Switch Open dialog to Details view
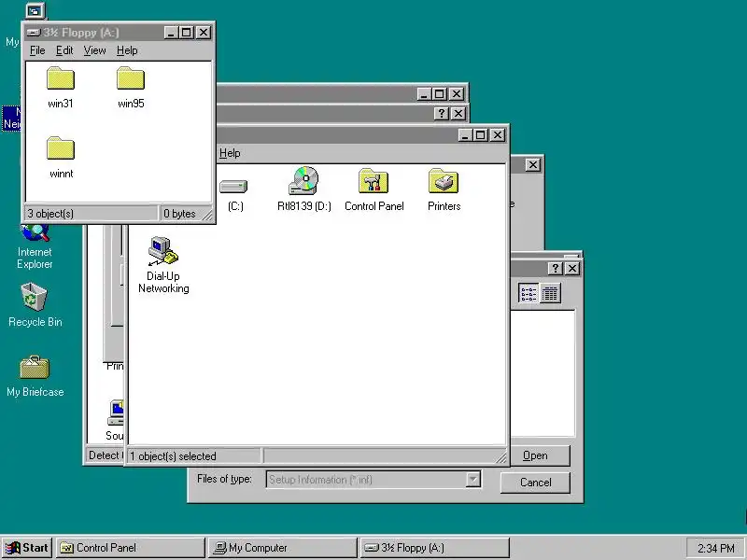Image resolution: width=747 pixels, height=560 pixels. pyautogui.click(x=550, y=293)
